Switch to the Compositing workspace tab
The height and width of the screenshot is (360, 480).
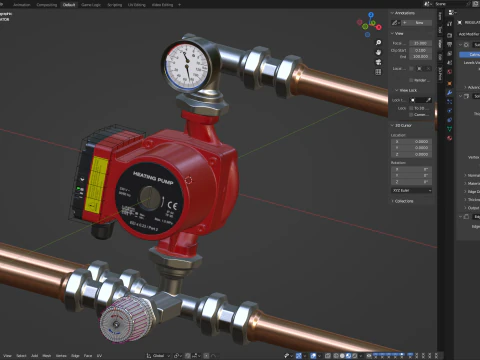47,5
